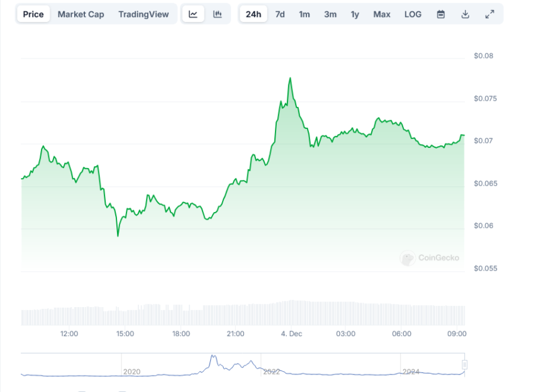Click the price dip near 15:00

click(118, 236)
